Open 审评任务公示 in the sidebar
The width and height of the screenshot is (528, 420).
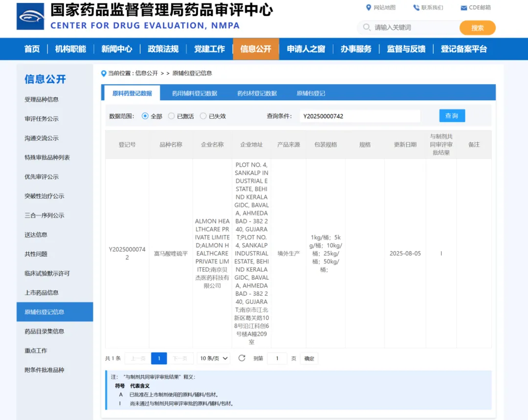click(x=42, y=118)
